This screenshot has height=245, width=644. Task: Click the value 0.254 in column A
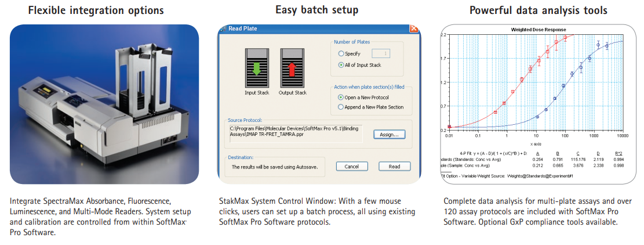click(537, 158)
